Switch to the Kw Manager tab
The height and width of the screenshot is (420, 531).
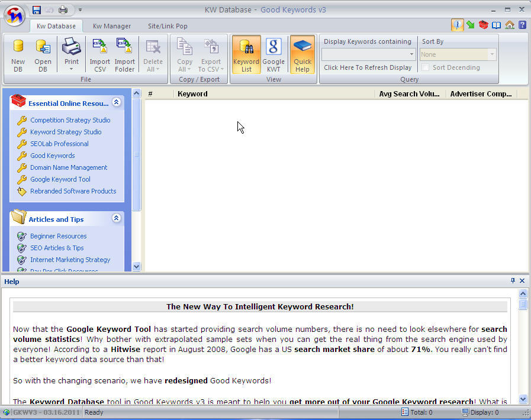tap(111, 26)
